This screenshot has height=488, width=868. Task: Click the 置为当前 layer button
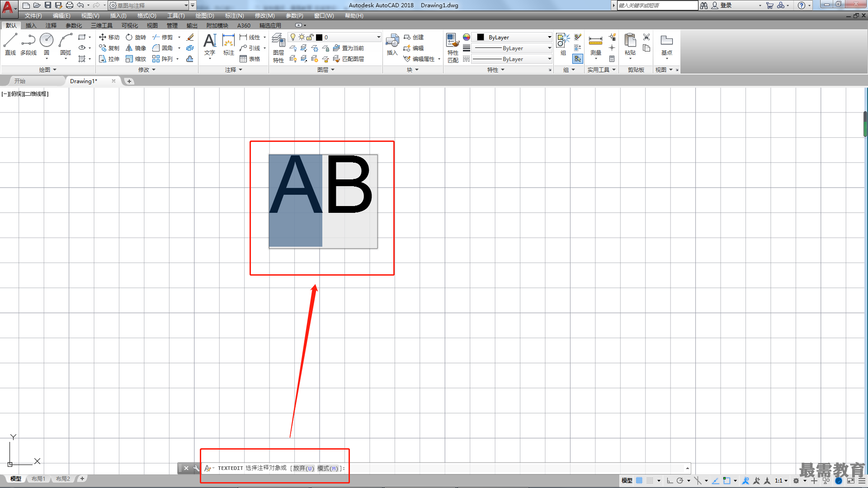pos(349,48)
